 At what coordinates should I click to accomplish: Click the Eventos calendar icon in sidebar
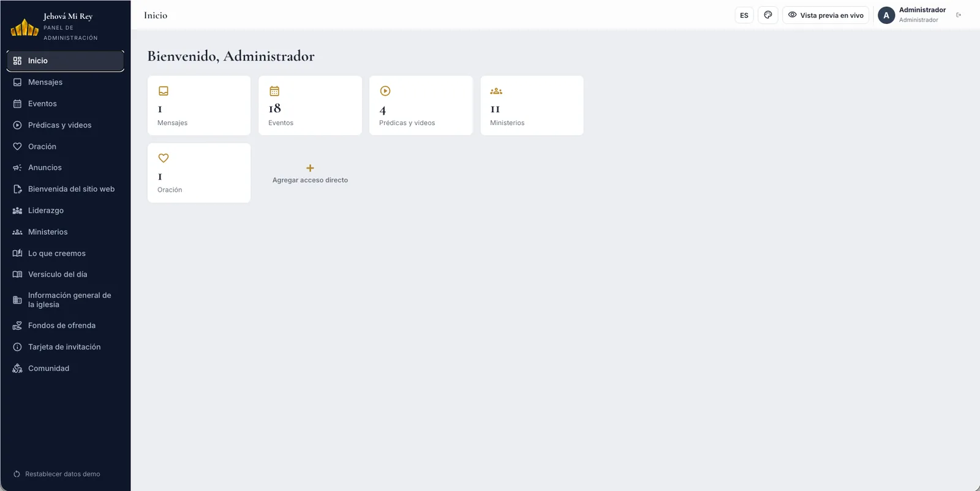(17, 104)
